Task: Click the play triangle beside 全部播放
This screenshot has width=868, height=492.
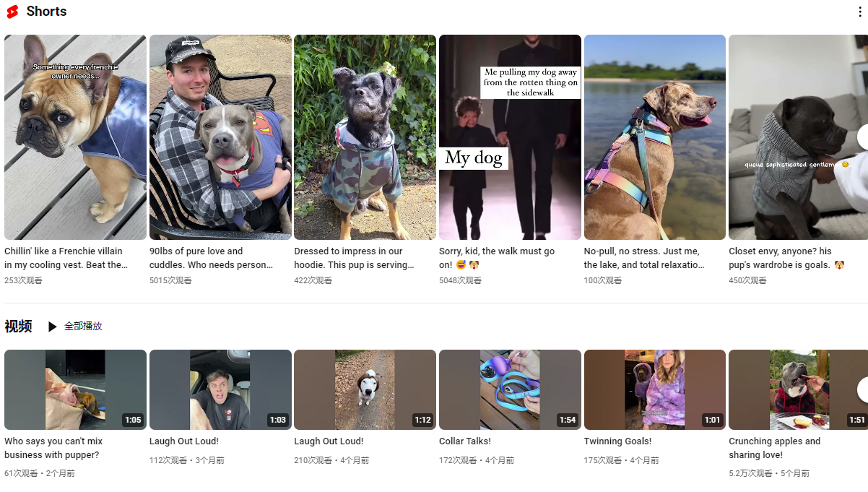Action: [x=52, y=327]
